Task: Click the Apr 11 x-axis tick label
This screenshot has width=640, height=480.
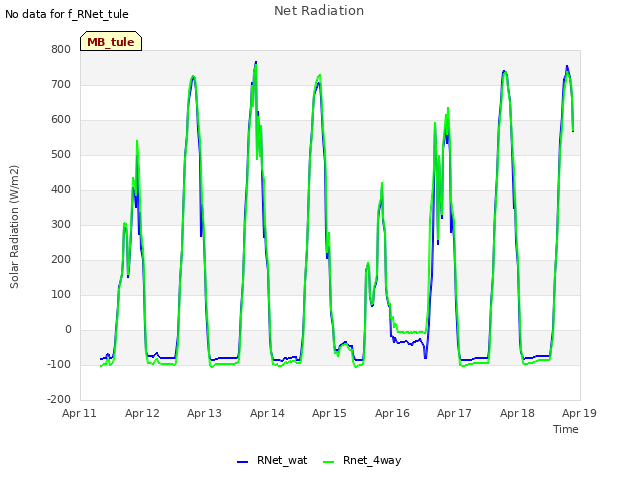Action: [79, 413]
